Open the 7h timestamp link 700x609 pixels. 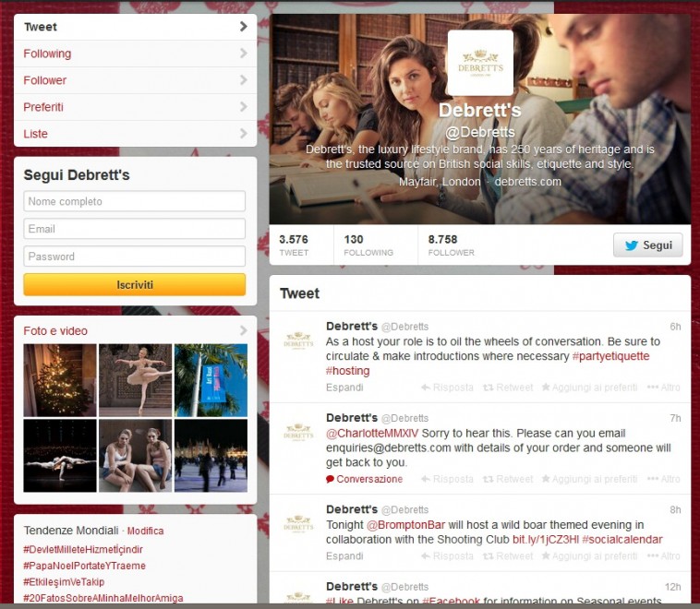[675, 418]
